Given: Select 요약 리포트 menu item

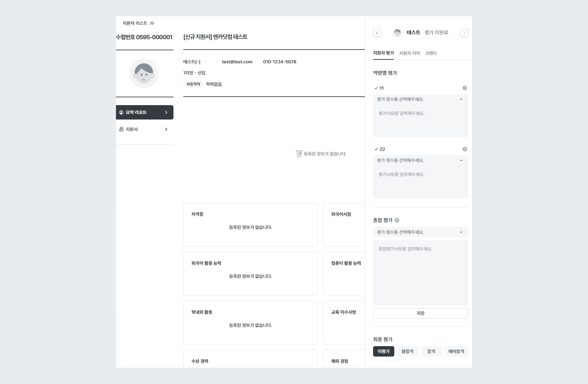Looking at the screenshot, I should 145,112.
